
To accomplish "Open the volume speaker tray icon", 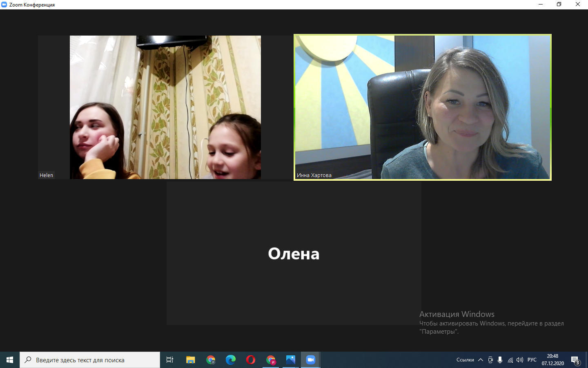I will (x=520, y=360).
